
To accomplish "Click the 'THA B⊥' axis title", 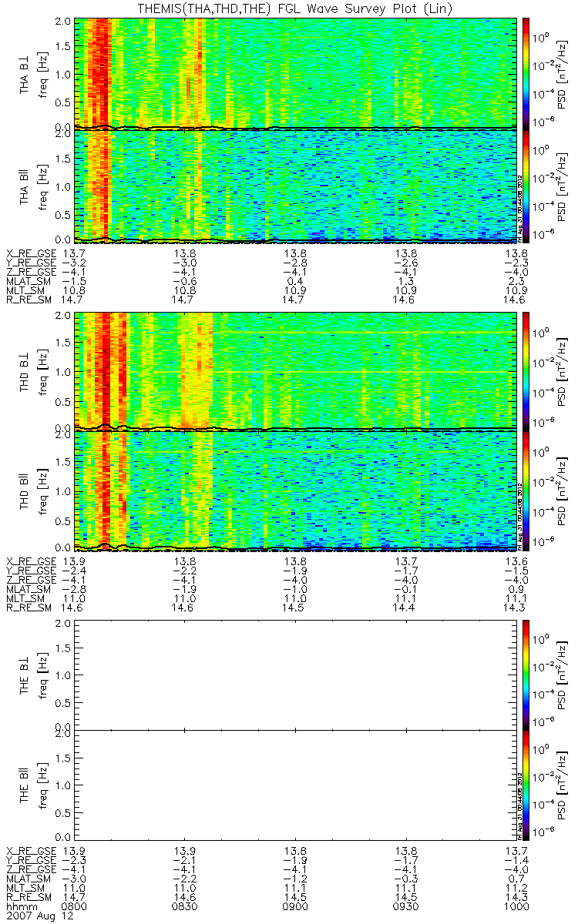I will point(25,74).
